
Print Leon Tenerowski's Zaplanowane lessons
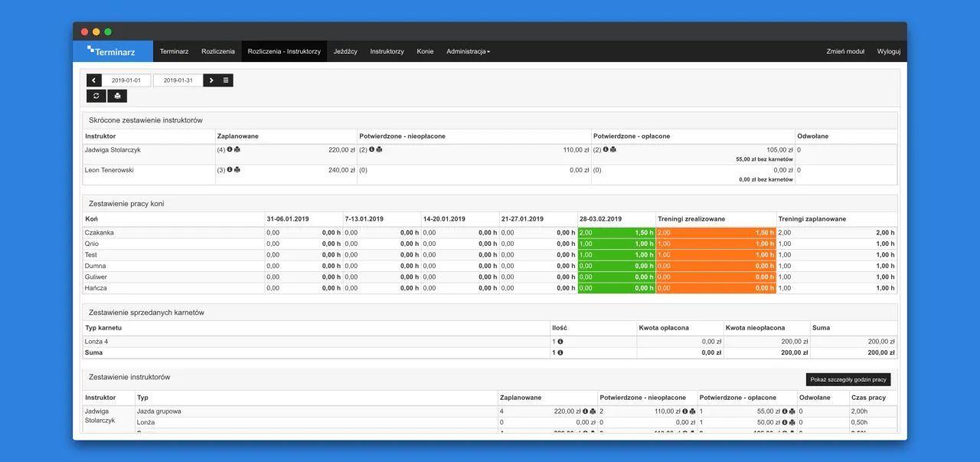237,170
